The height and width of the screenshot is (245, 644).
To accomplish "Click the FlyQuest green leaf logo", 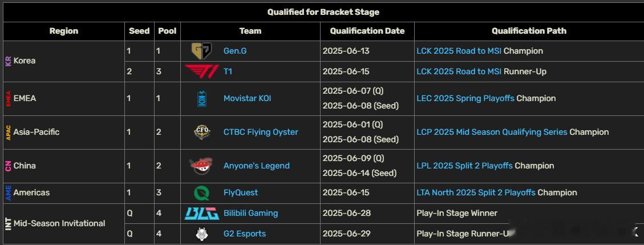I will click(x=202, y=193).
